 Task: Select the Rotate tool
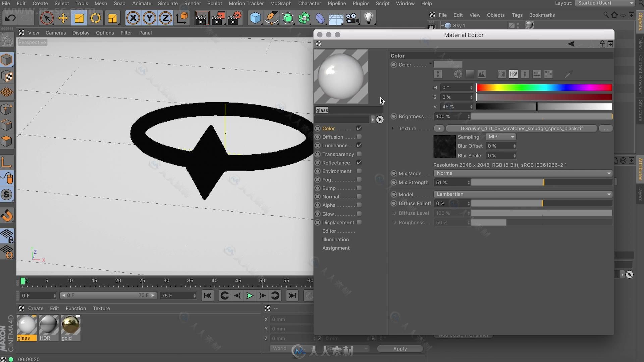click(x=96, y=18)
